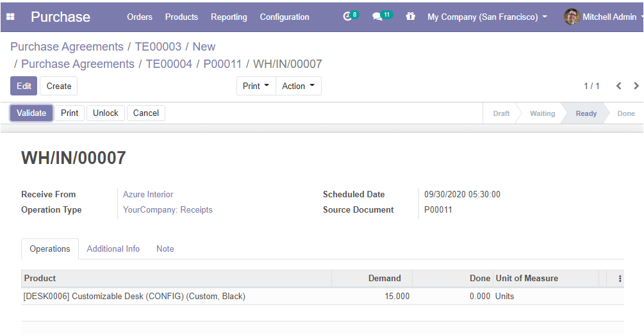644x335 pixels.
Task: Cancel the transfer
Action: 146,113
